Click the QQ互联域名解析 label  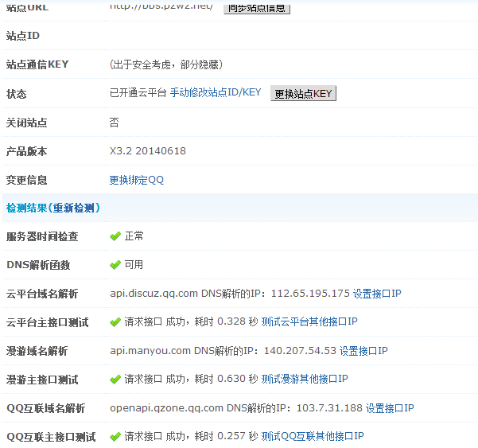click(45, 408)
